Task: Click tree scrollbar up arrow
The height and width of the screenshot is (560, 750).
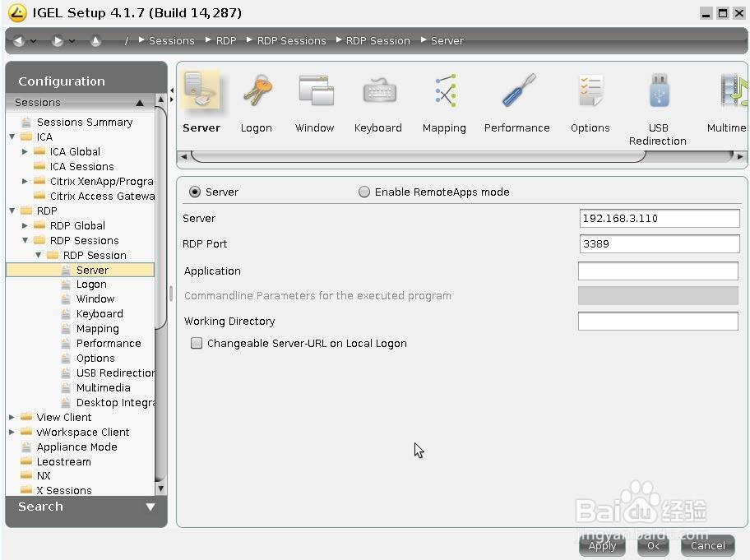Action: [160, 100]
